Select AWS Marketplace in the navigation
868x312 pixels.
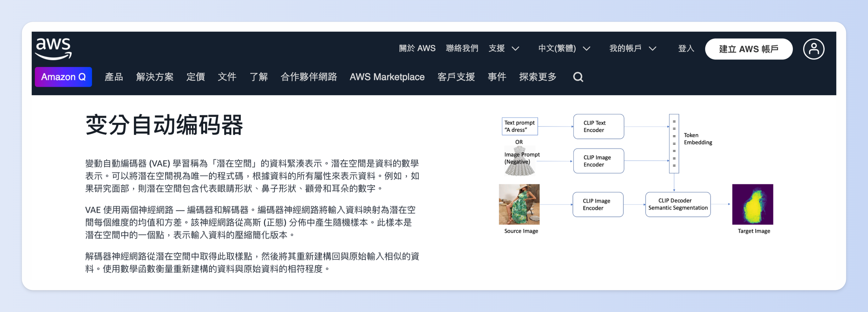pos(387,77)
